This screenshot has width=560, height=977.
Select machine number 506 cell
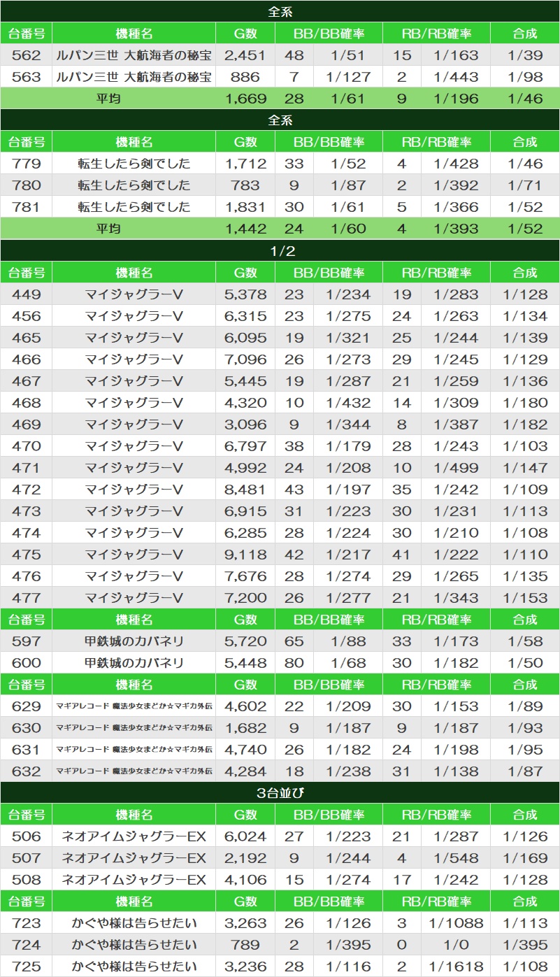pos(26,836)
